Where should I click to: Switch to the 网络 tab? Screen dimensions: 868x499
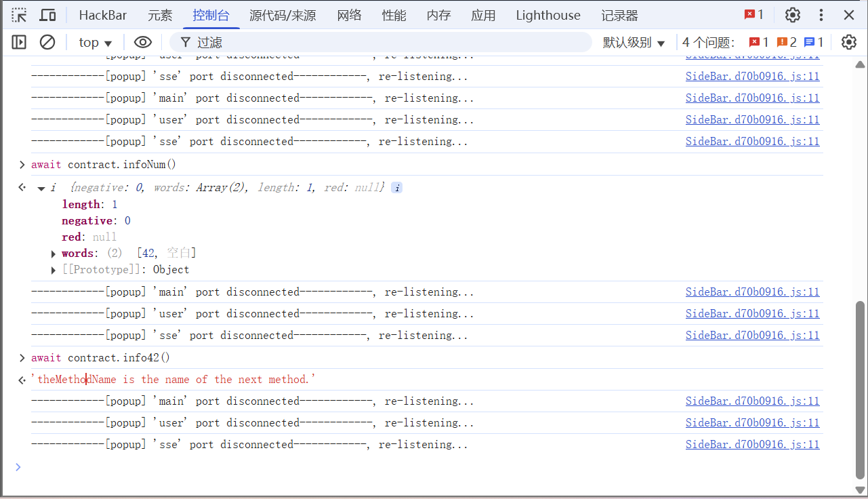pyautogui.click(x=349, y=15)
